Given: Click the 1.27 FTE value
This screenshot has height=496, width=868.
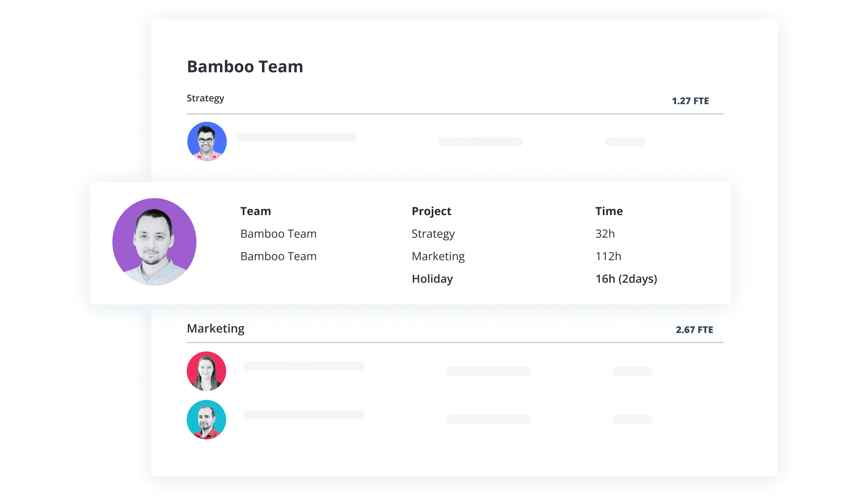Looking at the screenshot, I should [690, 101].
